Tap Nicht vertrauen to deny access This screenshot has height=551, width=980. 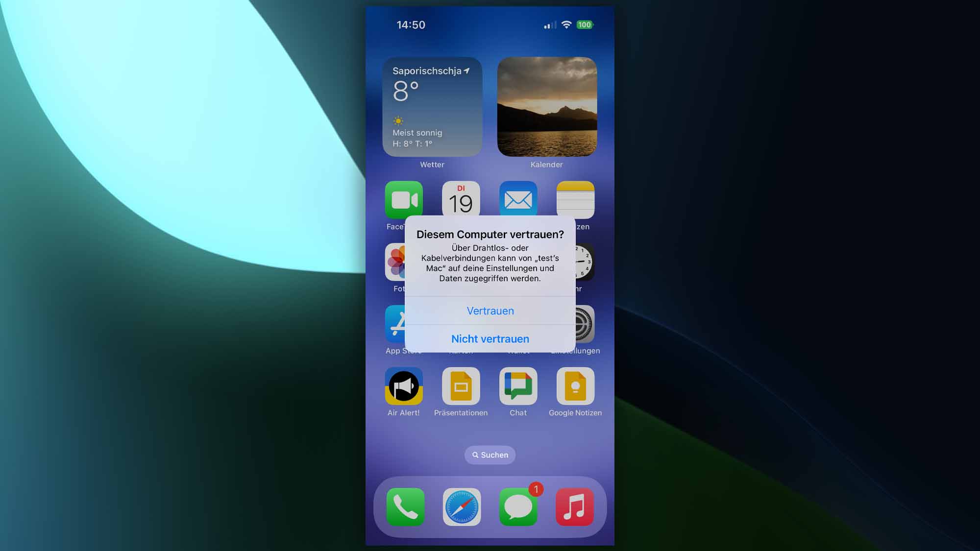coord(490,338)
